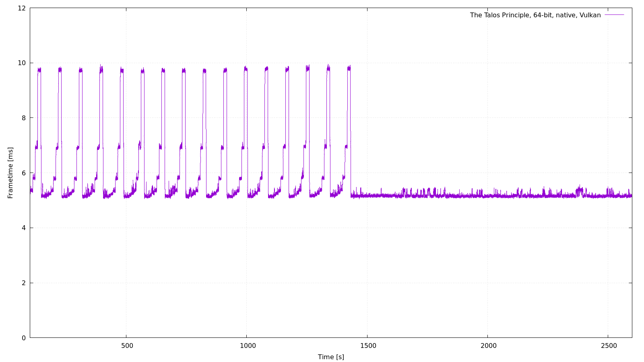Image resolution: width=644 pixels, height=362 pixels.
Task: Click the 2000 tick label on x-axis
Action: [488, 346]
